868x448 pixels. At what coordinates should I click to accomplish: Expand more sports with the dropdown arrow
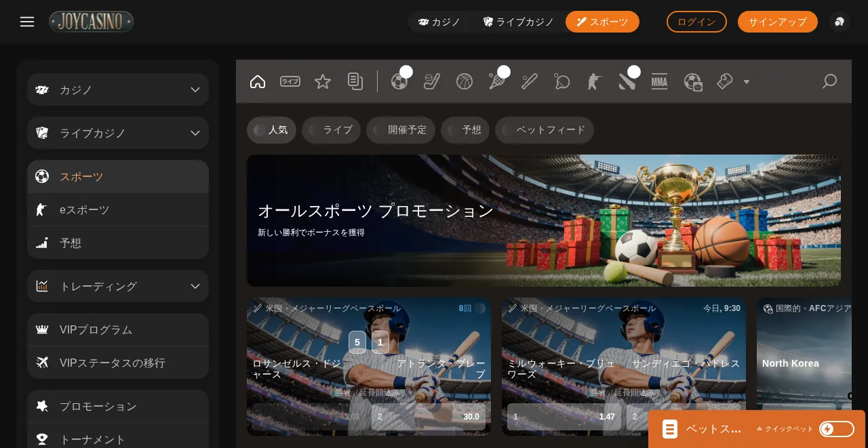coord(747,82)
